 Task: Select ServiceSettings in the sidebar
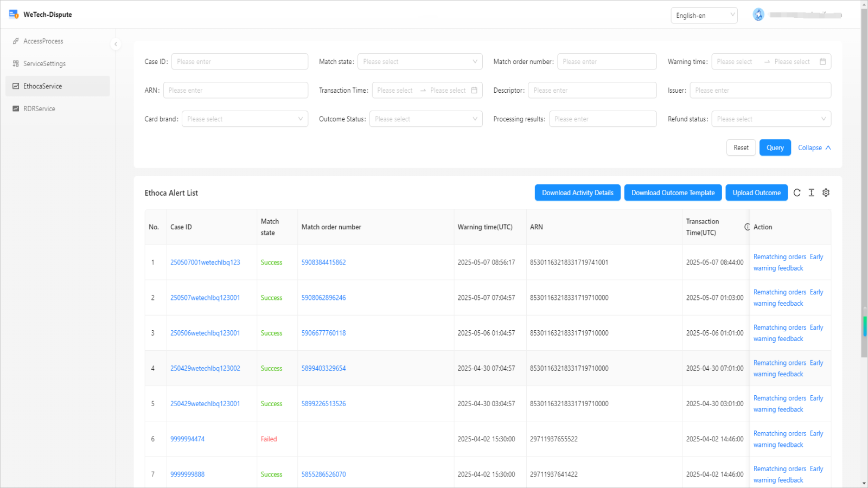44,64
